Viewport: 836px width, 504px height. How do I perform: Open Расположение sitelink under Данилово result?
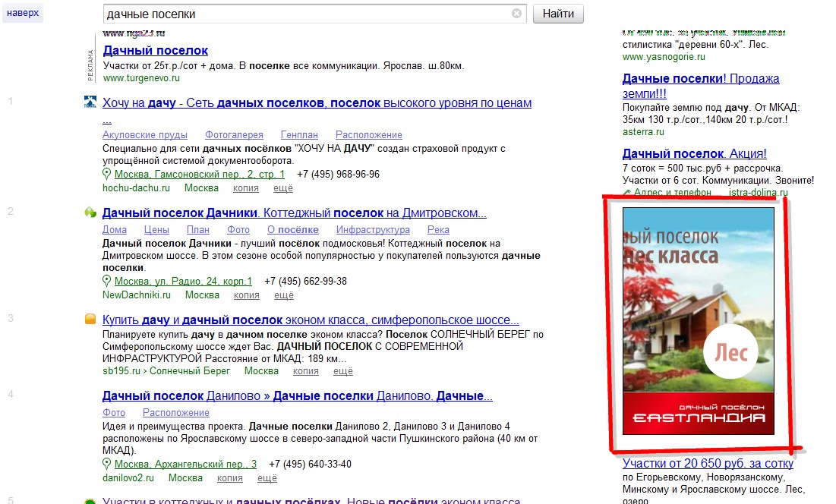point(176,412)
